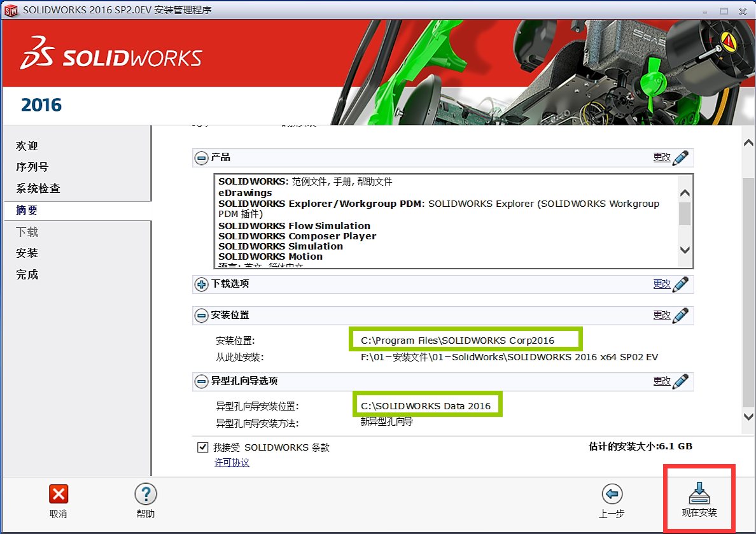The width and height of the screenshot is (756, 534).
Task: Click product list scrollbar down arrow
Action: 685,250
